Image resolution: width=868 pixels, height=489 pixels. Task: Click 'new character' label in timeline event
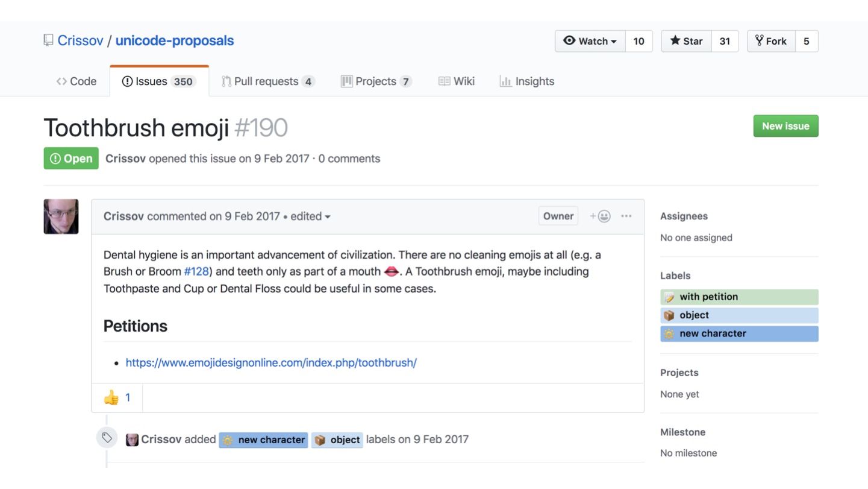click(263, 440)
